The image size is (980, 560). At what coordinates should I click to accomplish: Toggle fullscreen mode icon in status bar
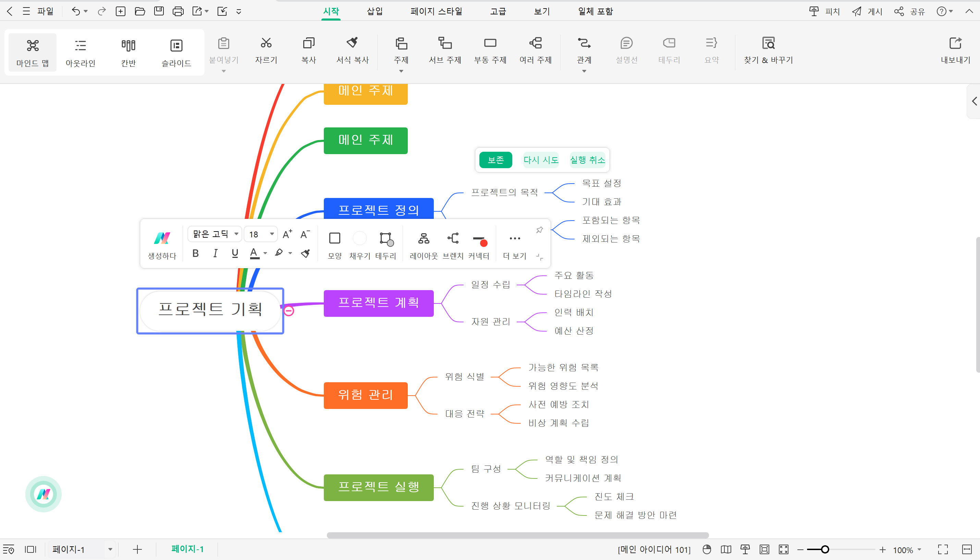[x=943, y=549]
